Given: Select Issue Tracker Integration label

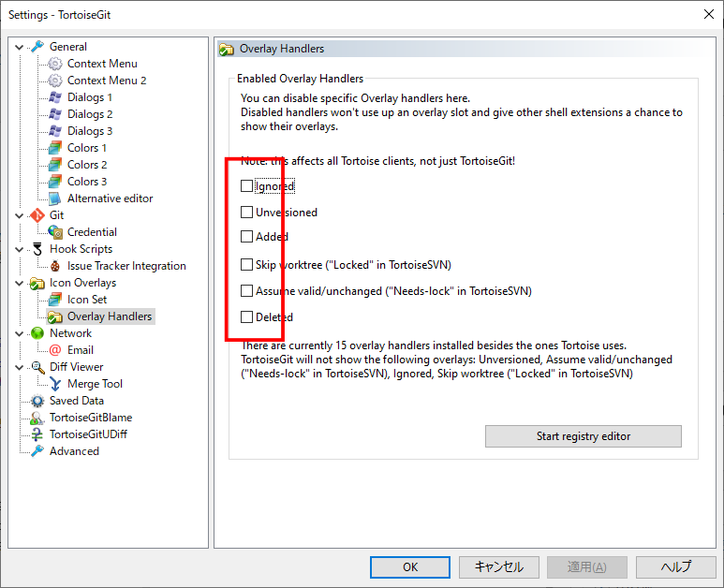Looking at the screenshot, I should click(126, 266).
